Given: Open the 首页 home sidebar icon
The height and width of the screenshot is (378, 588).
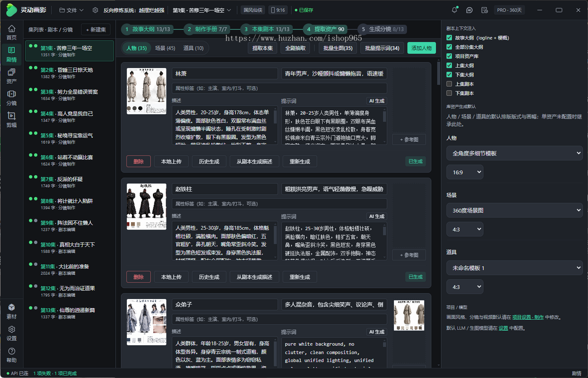Looking at the screenshot, I should 11,32.
